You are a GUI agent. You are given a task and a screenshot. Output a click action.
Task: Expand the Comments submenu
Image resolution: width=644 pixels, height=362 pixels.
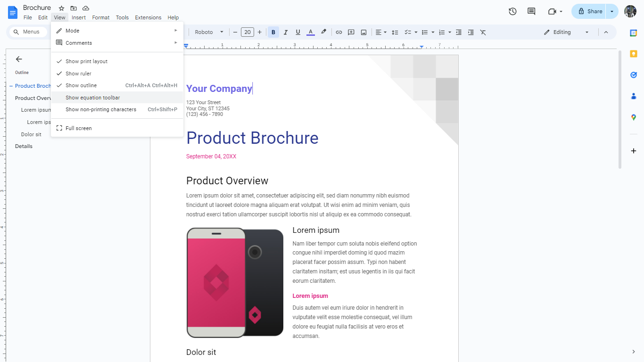[x=117, y=43]
